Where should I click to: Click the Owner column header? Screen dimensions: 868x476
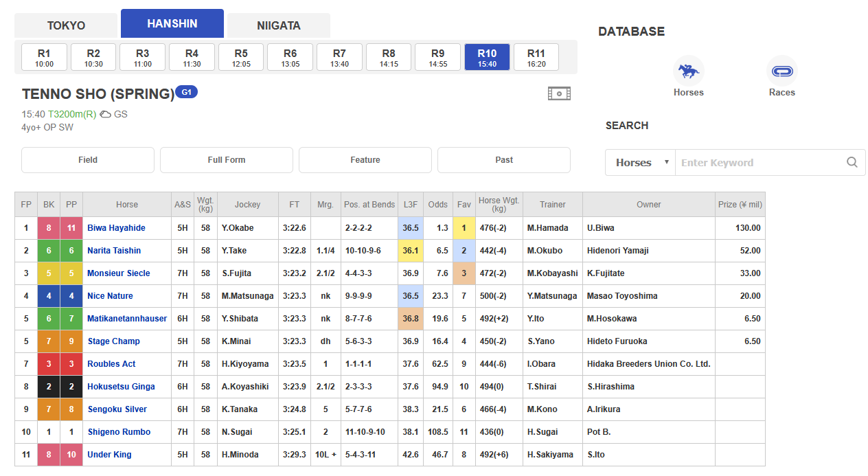click(649, 205)
